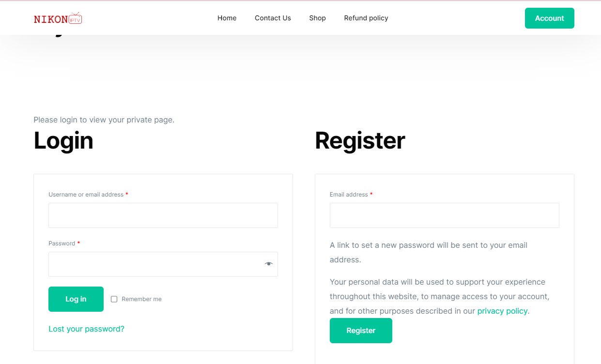Viewport: 601px width, 364px height.
Task: Click inside the Username or email address field
Action: coord(163,215)
